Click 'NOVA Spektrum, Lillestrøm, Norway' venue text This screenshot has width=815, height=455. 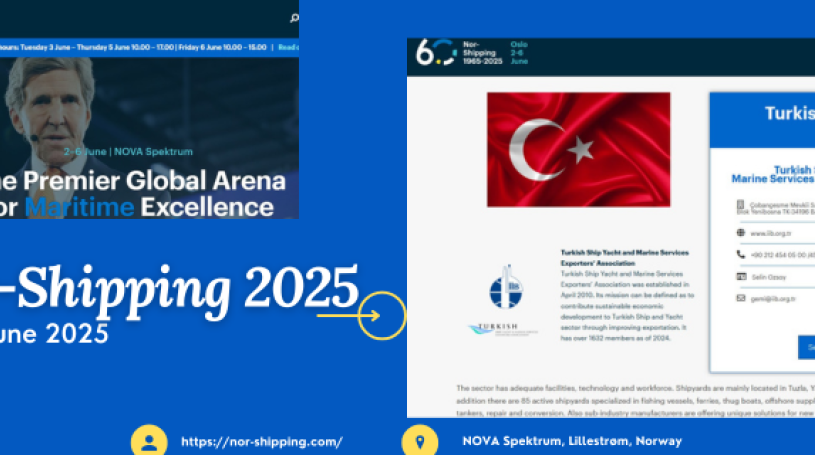click(x=572, y=441)
